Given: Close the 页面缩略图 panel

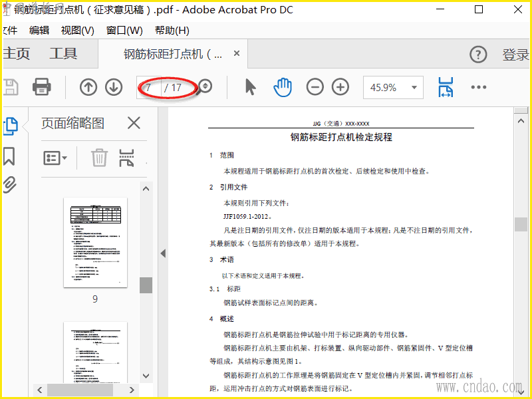Looking at the screenshot, I should coord(134,123).
